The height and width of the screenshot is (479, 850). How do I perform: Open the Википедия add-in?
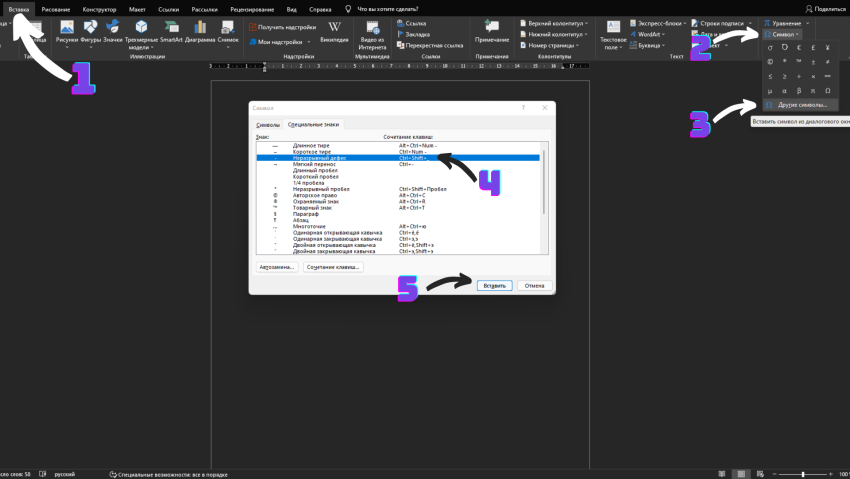[x=334, y=33]
